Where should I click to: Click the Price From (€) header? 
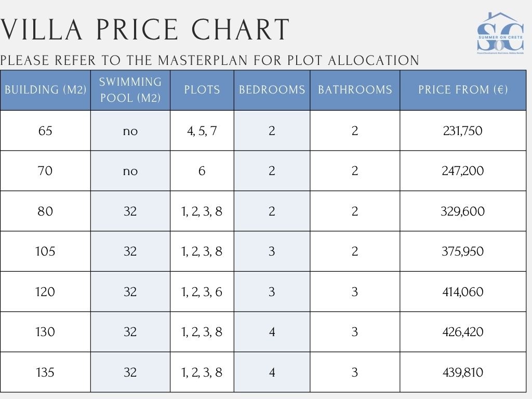click(463, 89)
